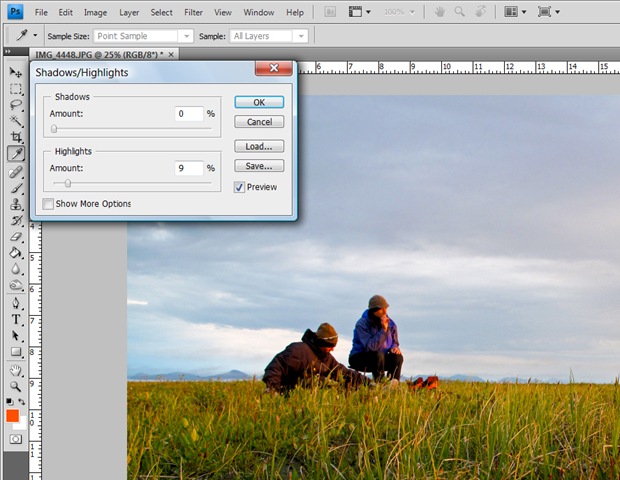The height and width of the screenshot is (480, 620).
Task: Select the Eyedropper tool in the toolbox
Action: [x=16, y=153]
